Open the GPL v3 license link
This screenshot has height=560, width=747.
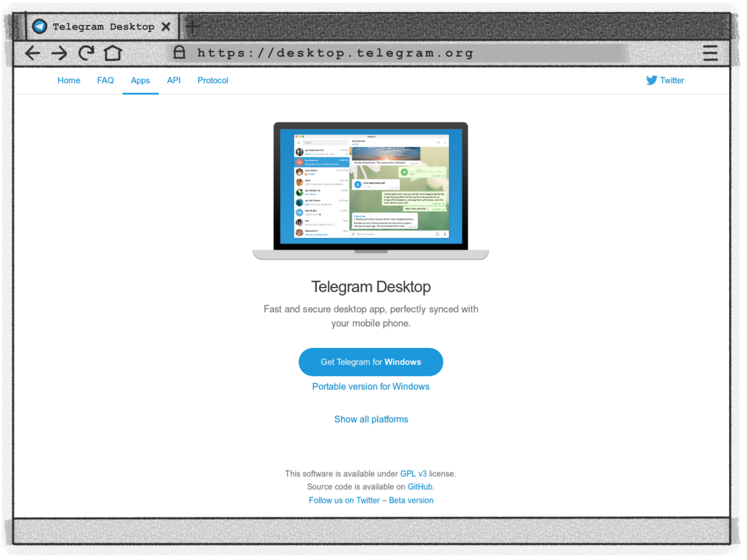(x=413, y=473)
